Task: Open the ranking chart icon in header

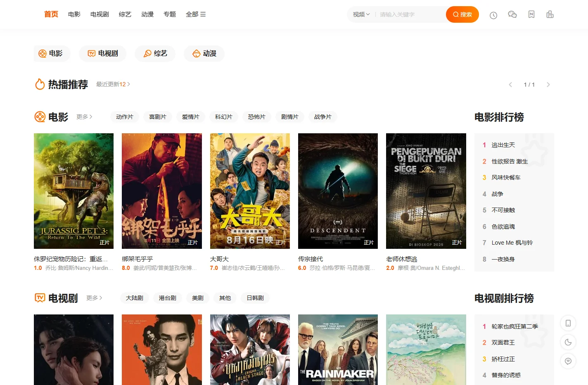Action: click(550, 14)
